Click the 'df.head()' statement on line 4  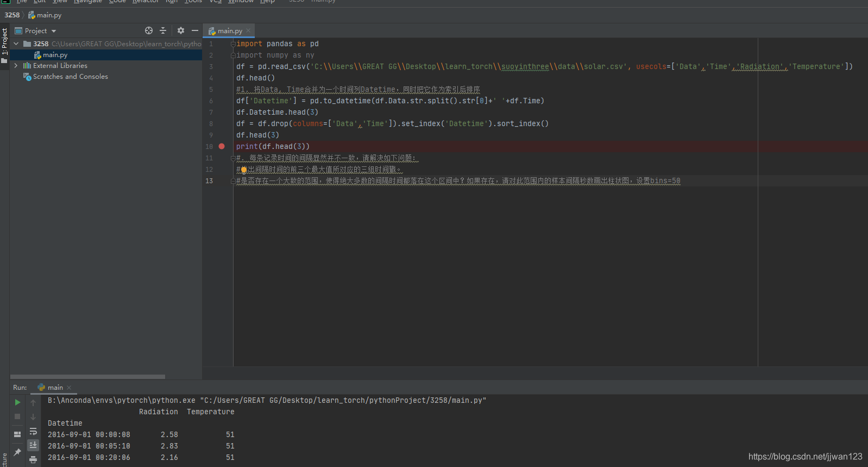pos(256,78)
